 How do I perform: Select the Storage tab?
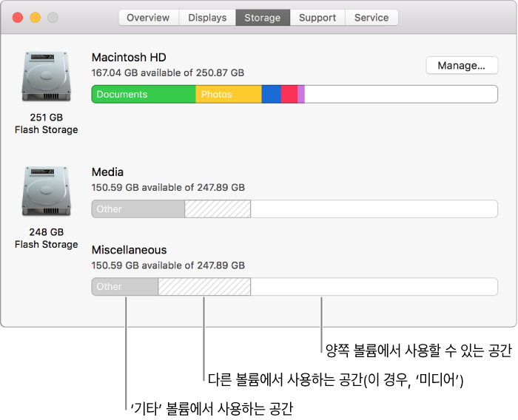pos(263,18)
